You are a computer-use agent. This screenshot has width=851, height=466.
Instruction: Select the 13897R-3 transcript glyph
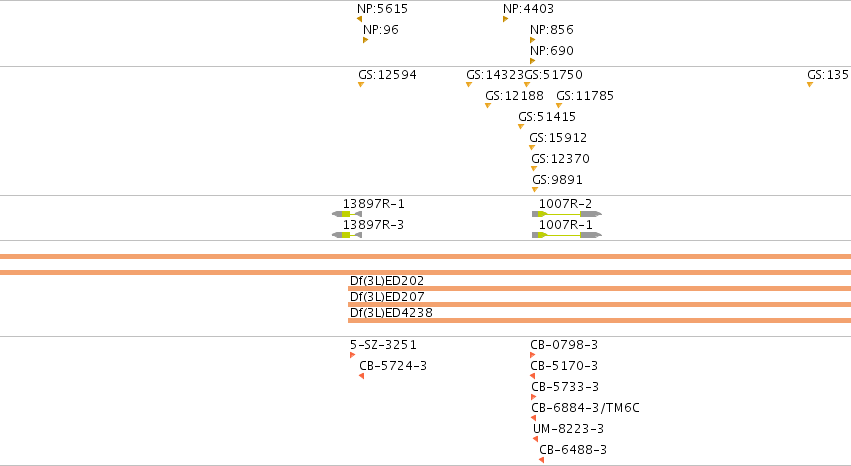pyautogui.click(x=347, y=235)
